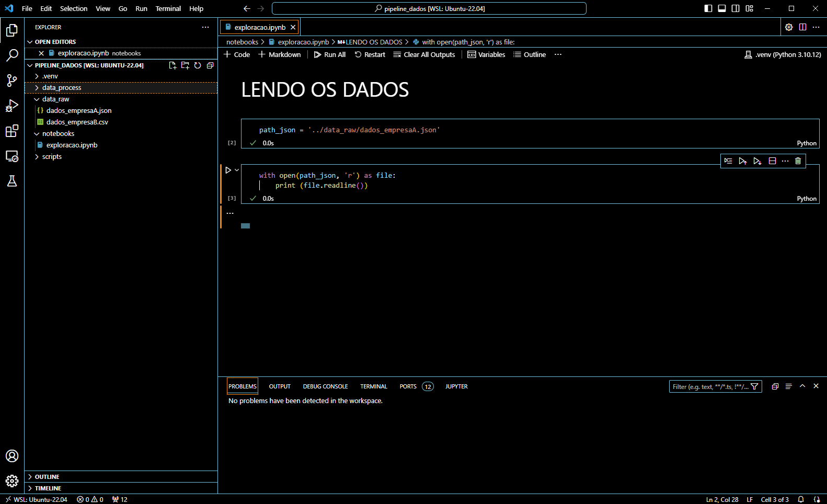Open the Extensions view
Screen dimensions: 827x504
[12, 131]
